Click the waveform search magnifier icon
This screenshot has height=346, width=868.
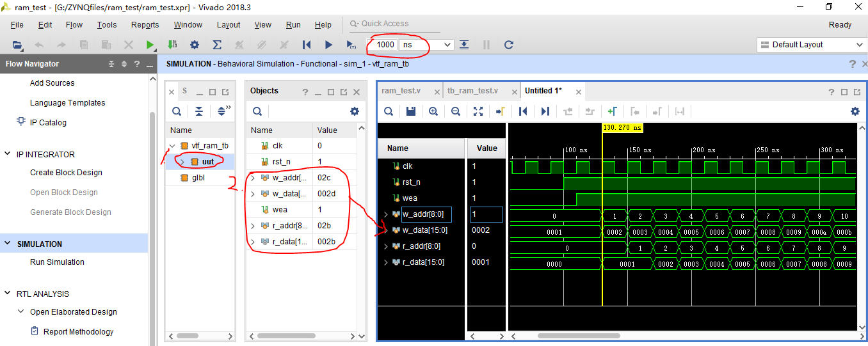pyautogui.click(x=389, y=111)
